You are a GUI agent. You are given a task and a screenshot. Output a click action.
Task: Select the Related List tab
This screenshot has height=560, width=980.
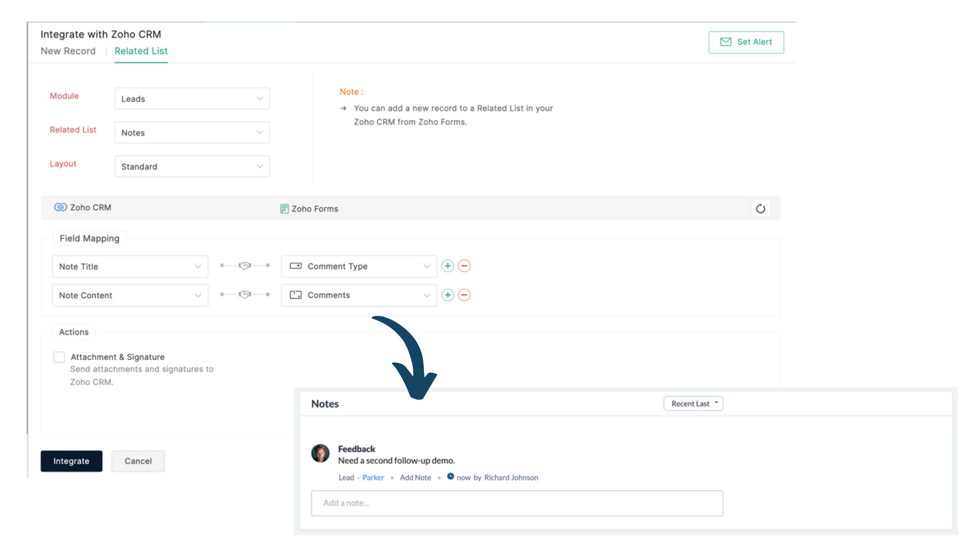click(x=141, y=51)
